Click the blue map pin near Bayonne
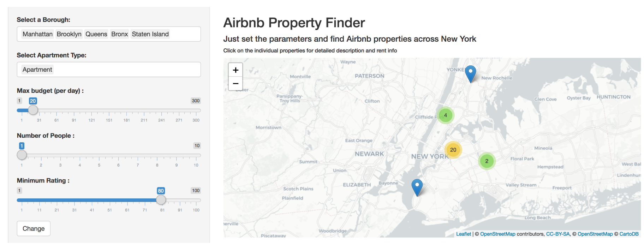Viewport: 644px width, 245px height. (417, 187)
